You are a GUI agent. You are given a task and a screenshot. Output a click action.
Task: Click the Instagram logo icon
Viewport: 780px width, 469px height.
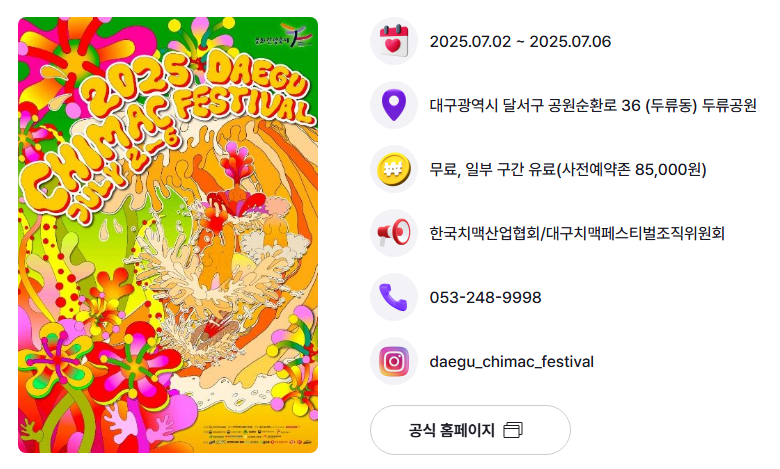(x=393, y=362)
